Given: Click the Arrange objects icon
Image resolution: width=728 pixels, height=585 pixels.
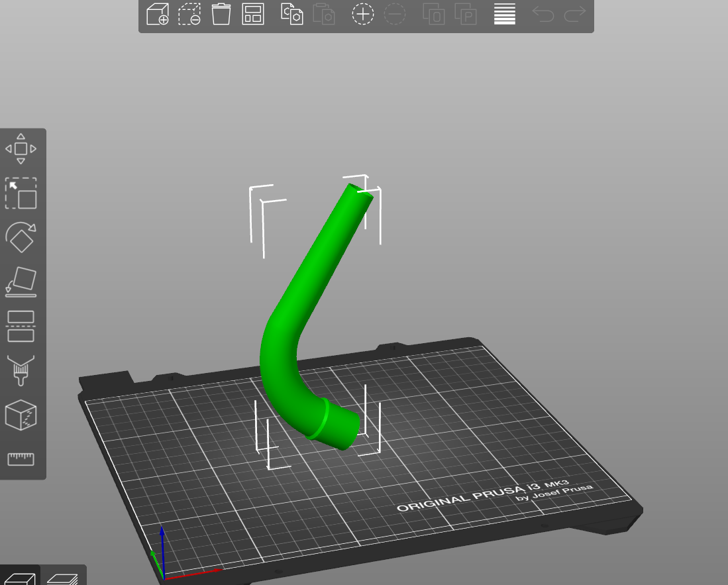Looking at the screenshot, I should [253, 14].
